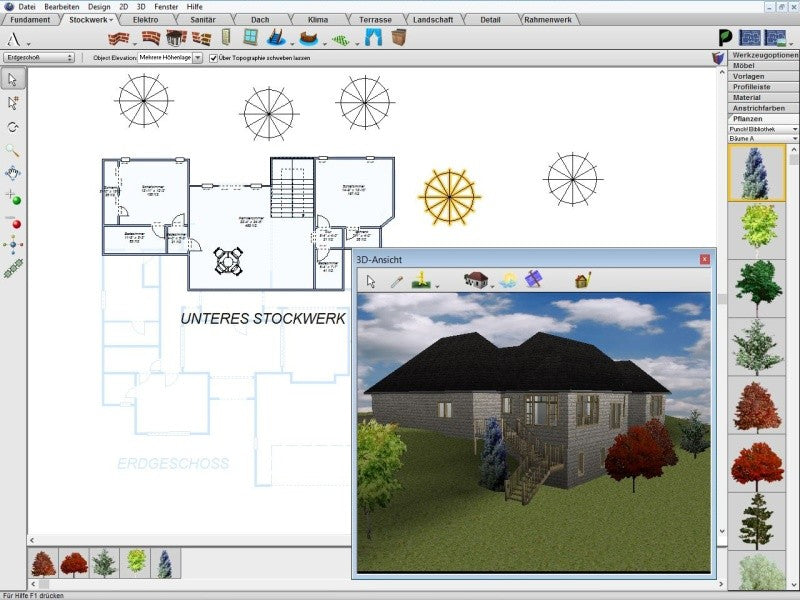Select the pointer tool in 3D-Ansicht window
This screenshot has height=600, width=800.
(371, 281)
